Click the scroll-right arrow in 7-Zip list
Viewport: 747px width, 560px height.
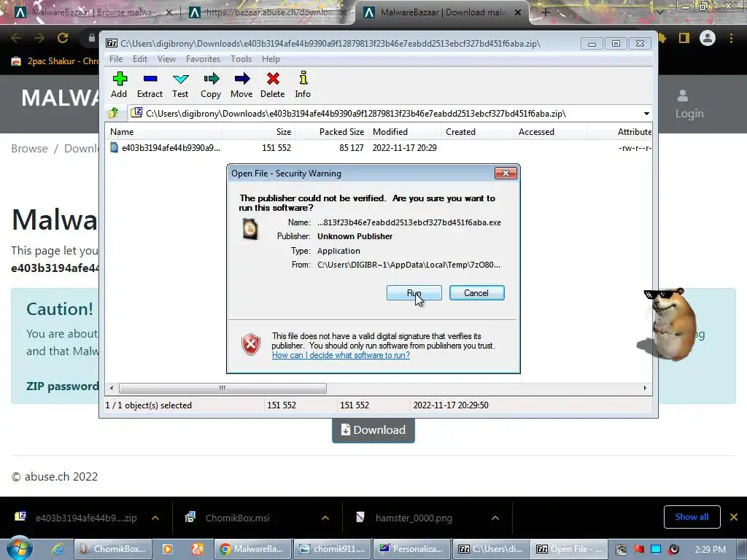645,388
